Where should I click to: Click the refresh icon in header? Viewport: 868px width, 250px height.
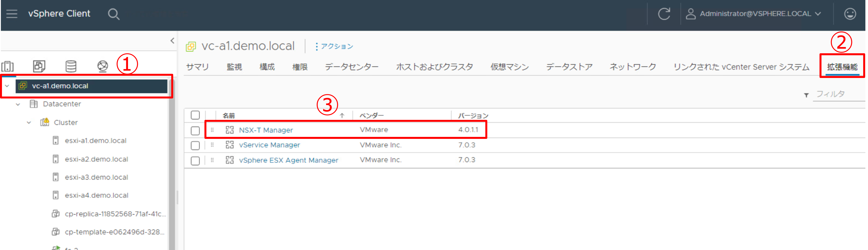664,14
